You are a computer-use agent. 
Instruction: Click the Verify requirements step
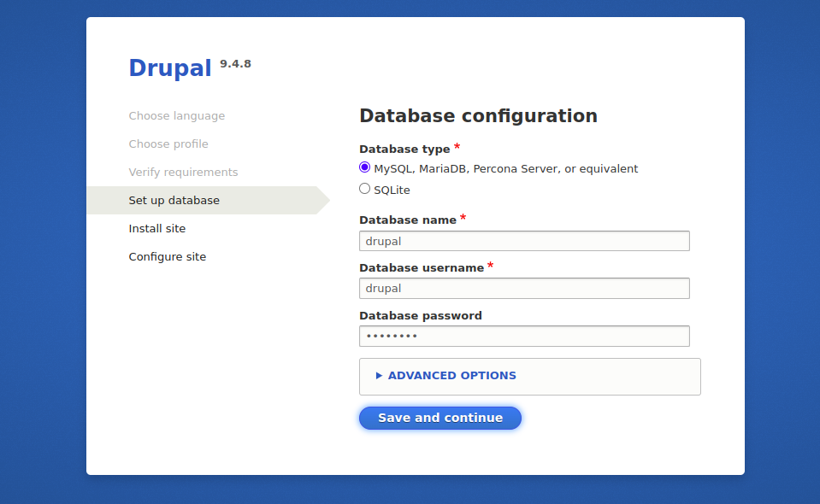pyautogui.click(x=183, y=173)
